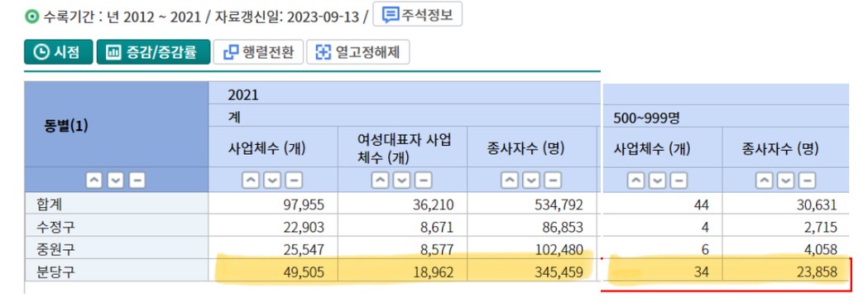This screenshot has width=868, height=308.
Task: Select the cell value 36,210
Action: [433, 205]
